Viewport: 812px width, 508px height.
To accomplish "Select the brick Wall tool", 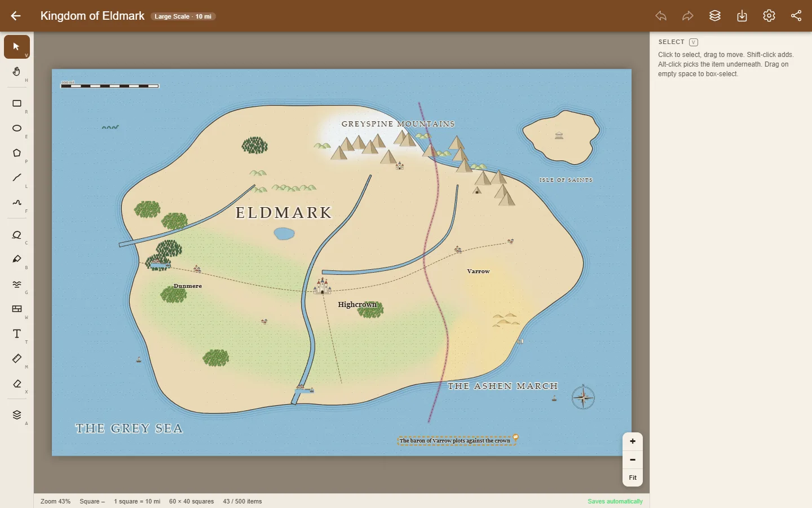I will pyautogui.click(x=17, y=309).
